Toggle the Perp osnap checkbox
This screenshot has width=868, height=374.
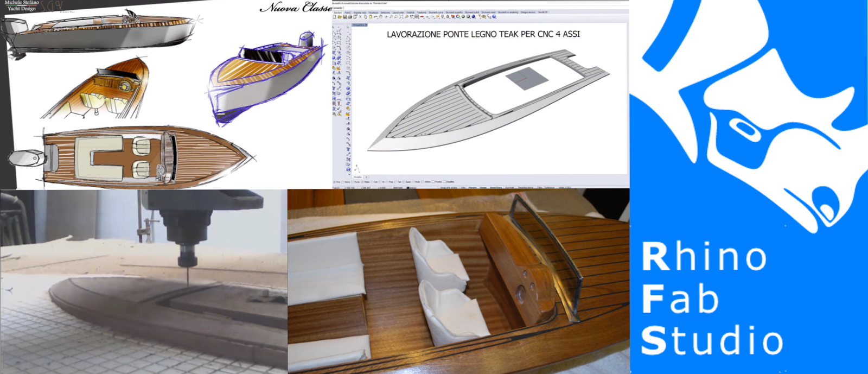(387, 182)
